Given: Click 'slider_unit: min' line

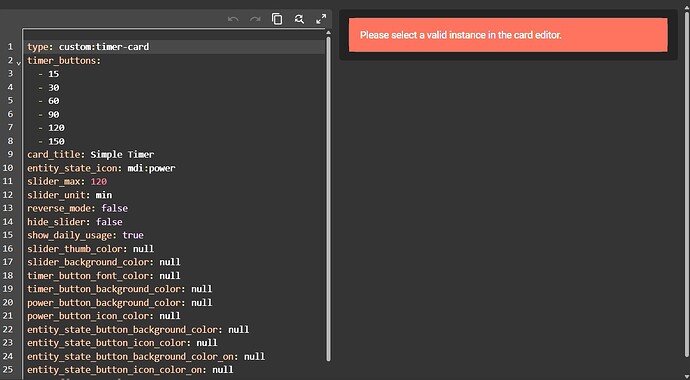Looking at the screenshot, I should tap(70, 195).
